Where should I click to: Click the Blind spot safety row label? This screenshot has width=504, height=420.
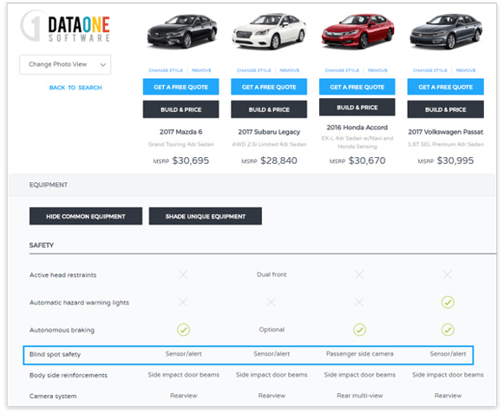pos(55,354)
